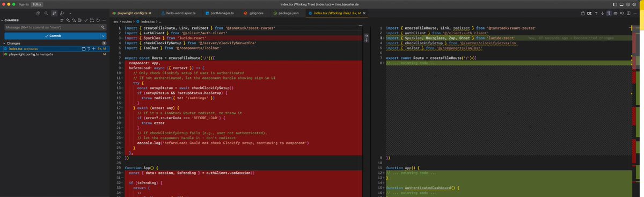Screen dimensions: 644x197
Task: Stage block plus icon in diff gutter
Action: pyautogui.click(x=367, y=40)
